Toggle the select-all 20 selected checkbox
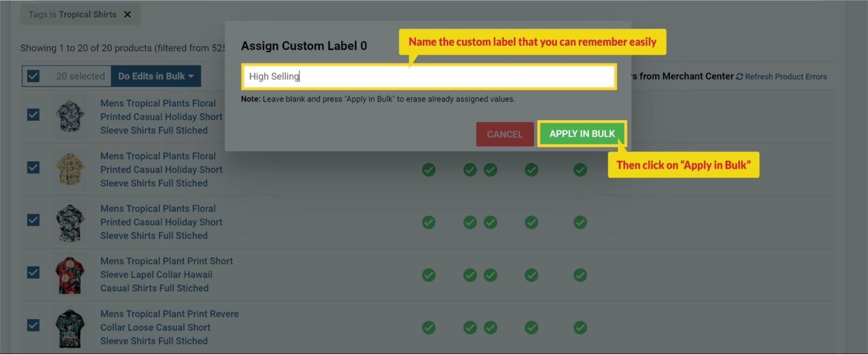This screenshot has width=868, height=354. tap(33, 76)
